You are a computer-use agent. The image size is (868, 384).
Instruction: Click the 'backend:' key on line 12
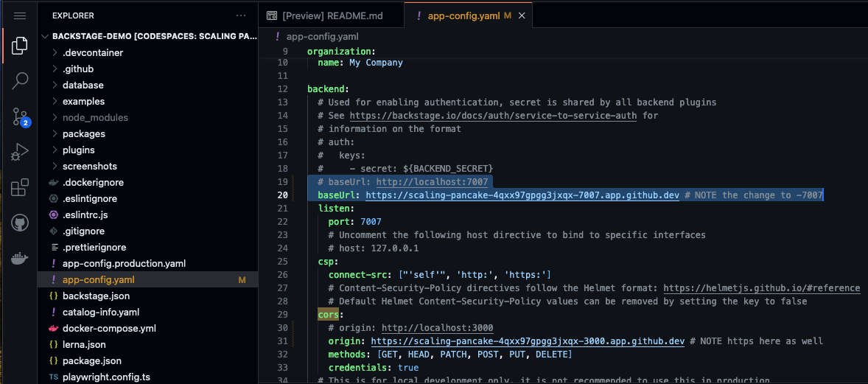pyautogui.click(x=329, y=89)
